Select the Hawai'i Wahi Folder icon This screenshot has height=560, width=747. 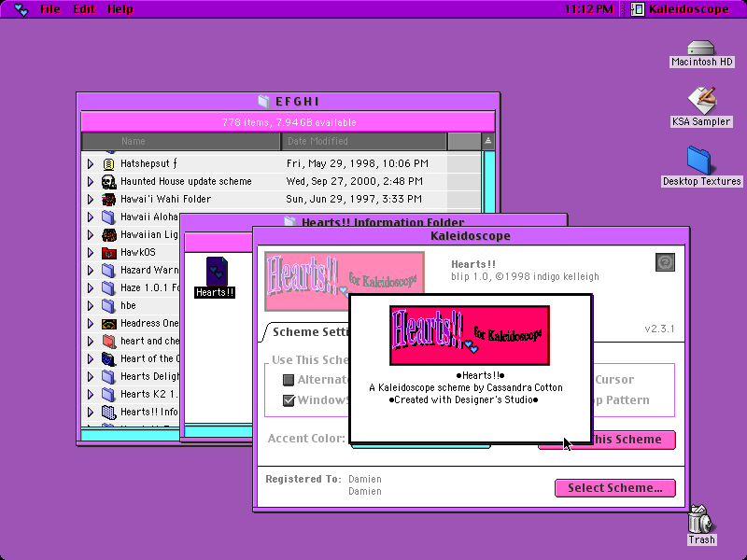(108, 199)
